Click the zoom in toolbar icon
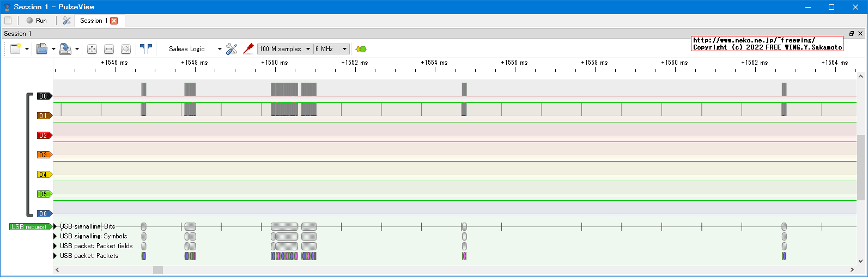Screen dimensions: 868x277 (92, 49)
